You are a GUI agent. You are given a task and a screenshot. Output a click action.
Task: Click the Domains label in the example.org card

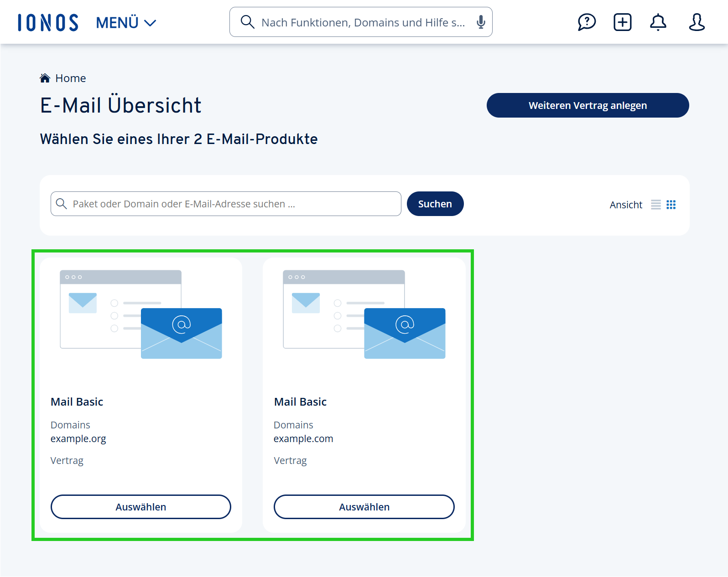(70, 425)
